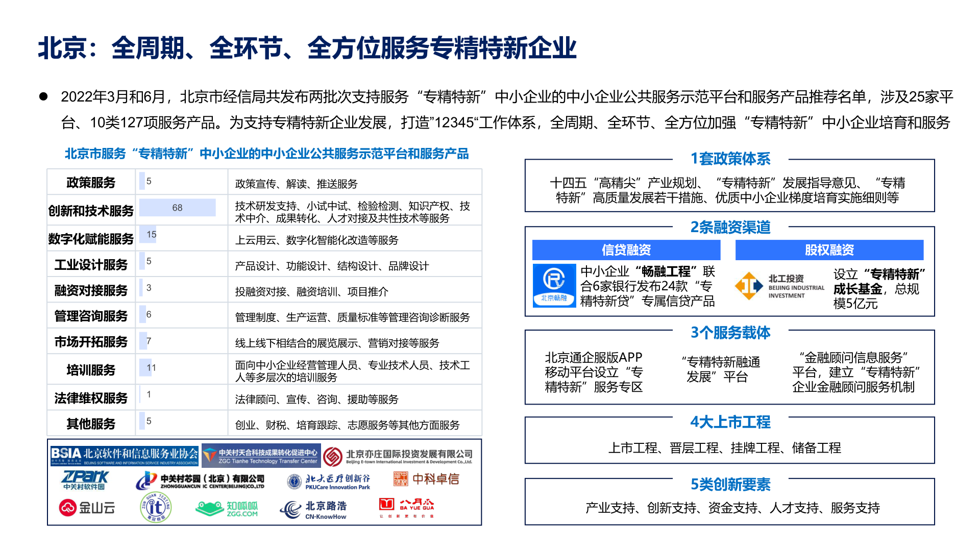Image resolution: width=980 pixels, height=551 pixels.
Task: Click the 北京畅融 blue logo icon
Action: coord(554,285)
